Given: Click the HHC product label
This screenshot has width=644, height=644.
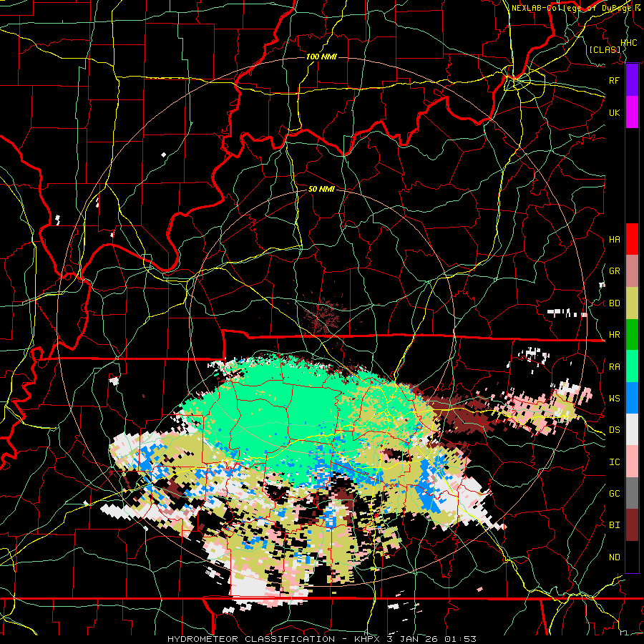Looking at the screenshot, I should (x=629, y=43).
